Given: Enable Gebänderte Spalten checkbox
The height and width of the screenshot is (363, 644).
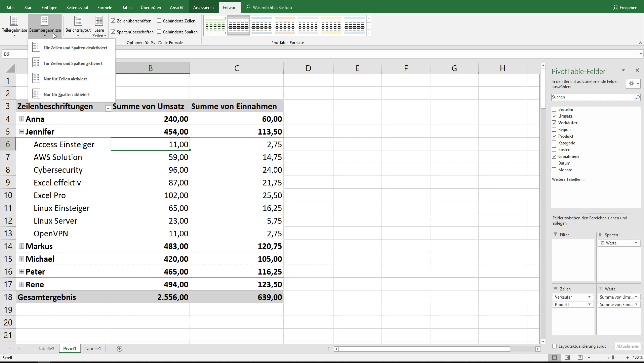Looking at the screenshot, I should coord(159,31).
